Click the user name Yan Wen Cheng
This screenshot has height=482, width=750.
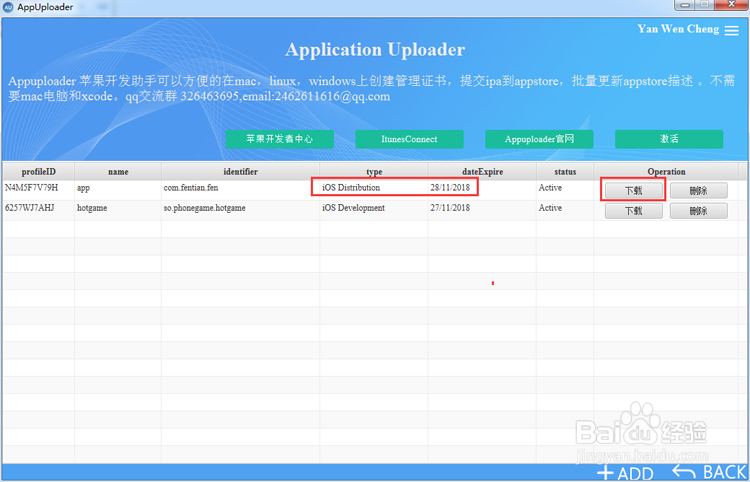678,29
